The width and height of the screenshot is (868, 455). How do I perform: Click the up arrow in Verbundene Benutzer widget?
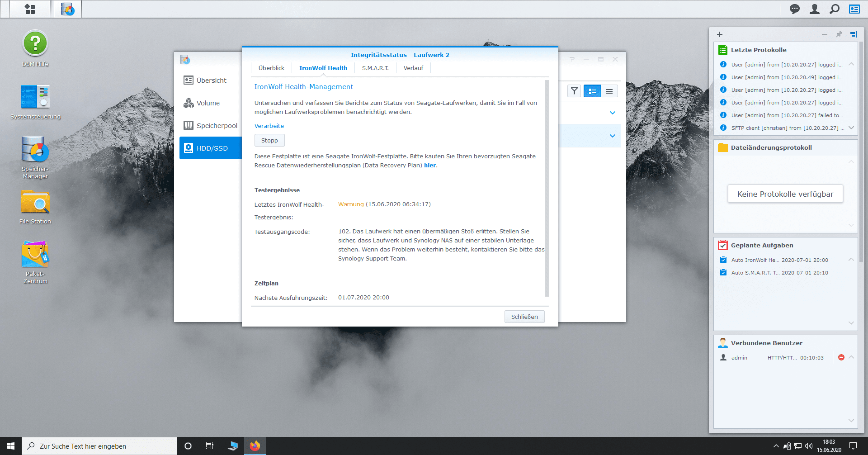point(851,357)
